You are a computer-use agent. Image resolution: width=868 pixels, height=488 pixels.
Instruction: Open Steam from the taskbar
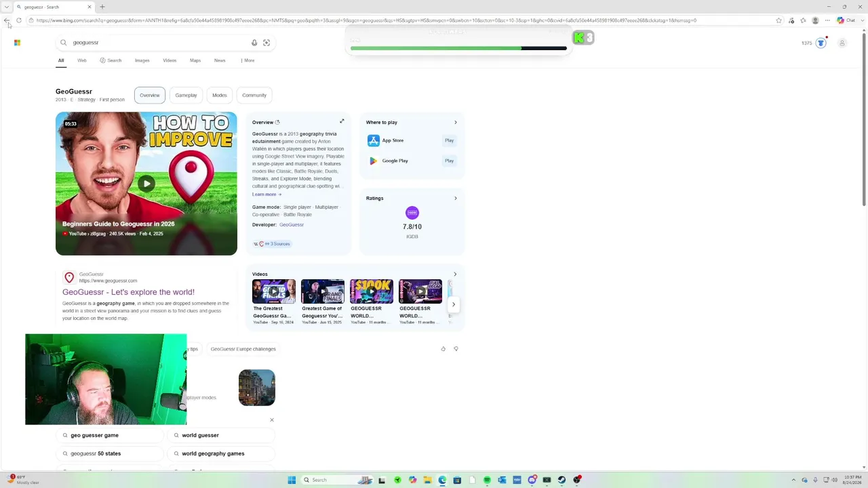pyautogui.click(x=561, y=480)
